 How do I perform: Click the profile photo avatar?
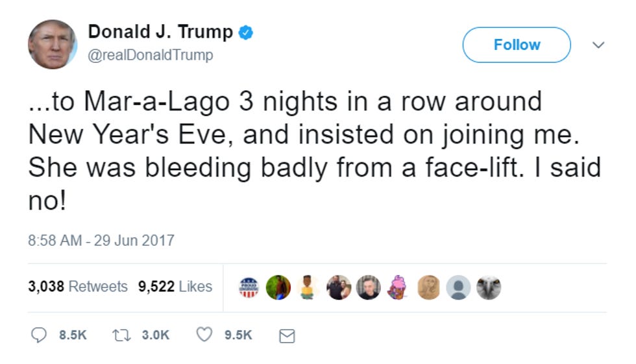53,44
